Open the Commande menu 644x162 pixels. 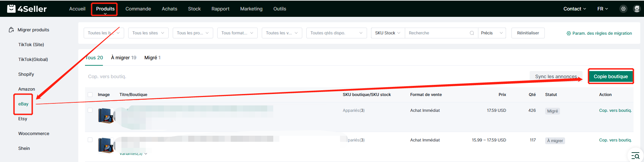click(138, 9)
